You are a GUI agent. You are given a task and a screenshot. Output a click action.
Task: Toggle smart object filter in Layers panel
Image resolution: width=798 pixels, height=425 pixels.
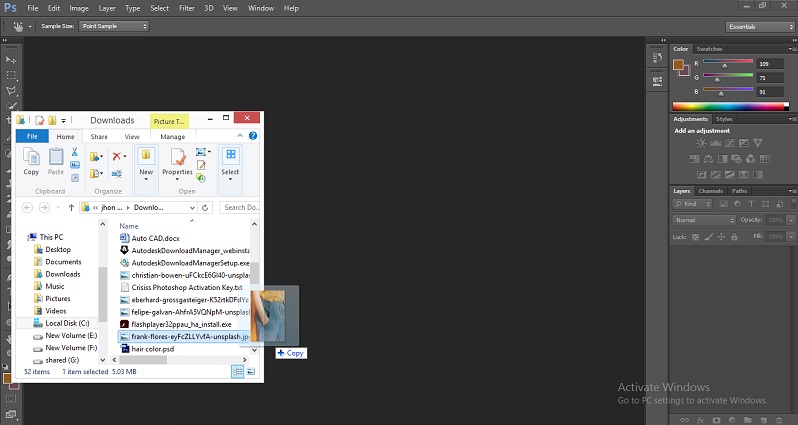coord(779,204)
